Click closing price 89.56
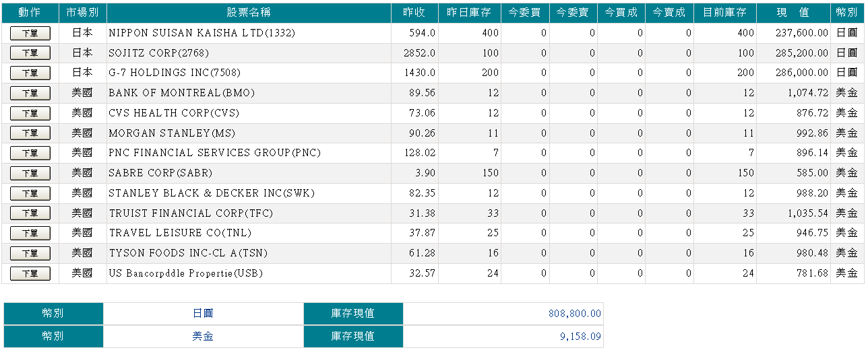The image size is (868, 350). [423, 93]
